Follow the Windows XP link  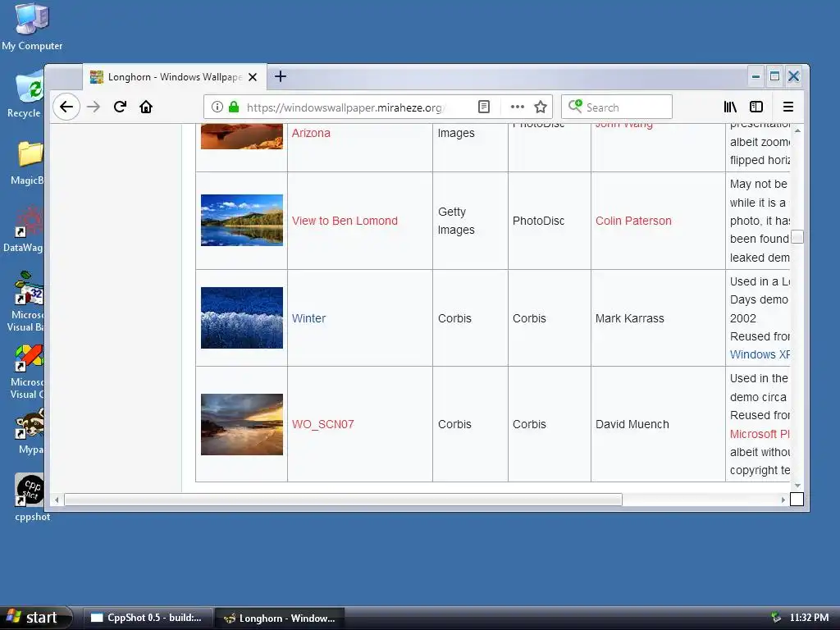[x=760, y=354]
